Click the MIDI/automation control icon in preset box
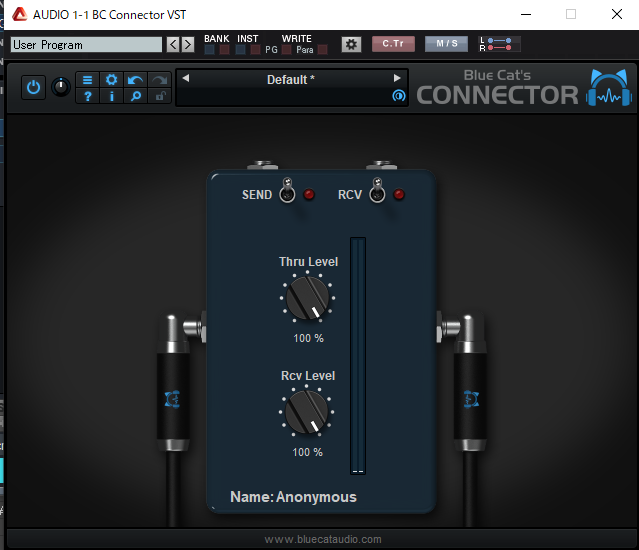The height and width of the screenshot is (550, 639). click(399, 96)
